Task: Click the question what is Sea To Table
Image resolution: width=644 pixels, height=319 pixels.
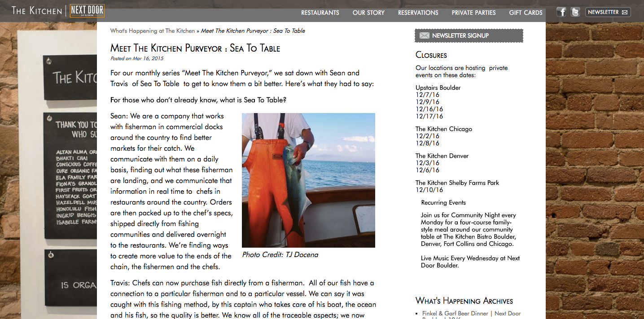Action: (x=198, y=100)
